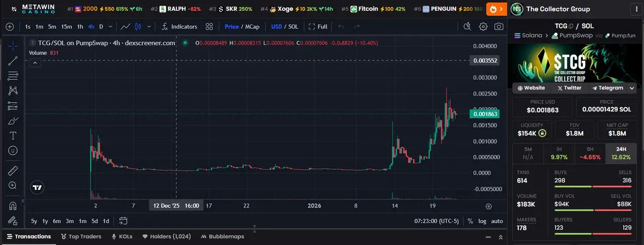Open the Top Traders tab
644x245 pixels.
point(81,237)
